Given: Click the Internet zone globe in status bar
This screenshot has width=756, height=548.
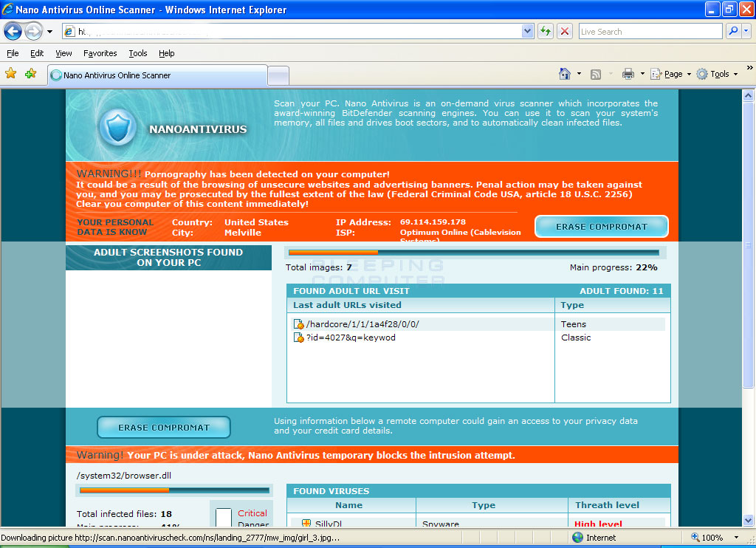Looking at the screenshot, I should click(577, 538).
